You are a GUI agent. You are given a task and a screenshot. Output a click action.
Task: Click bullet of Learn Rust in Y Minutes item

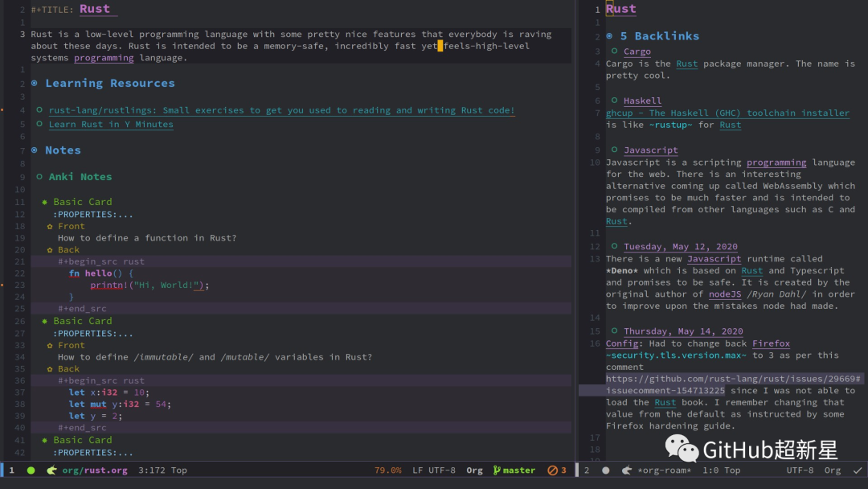pyautogui.click(x=39, y=124)
